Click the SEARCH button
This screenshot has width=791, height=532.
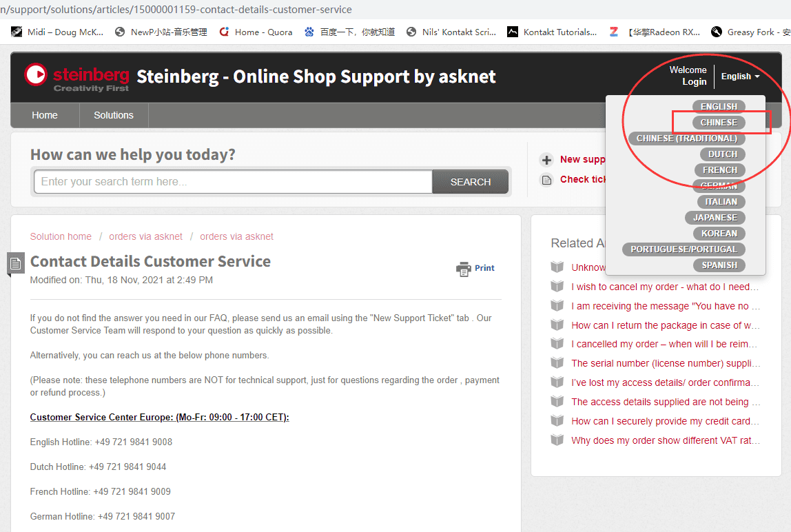tap(470, 182)
